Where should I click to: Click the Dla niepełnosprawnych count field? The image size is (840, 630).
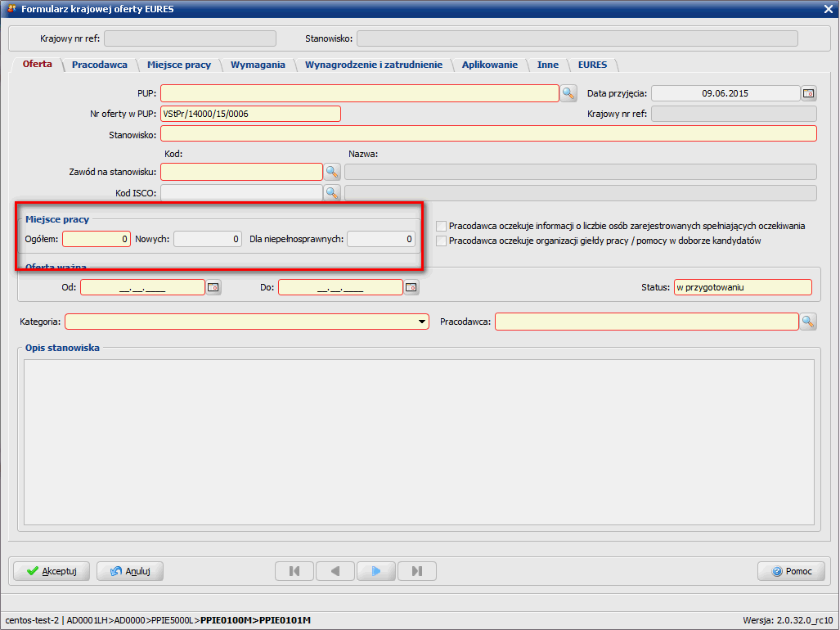click(381, 239)
